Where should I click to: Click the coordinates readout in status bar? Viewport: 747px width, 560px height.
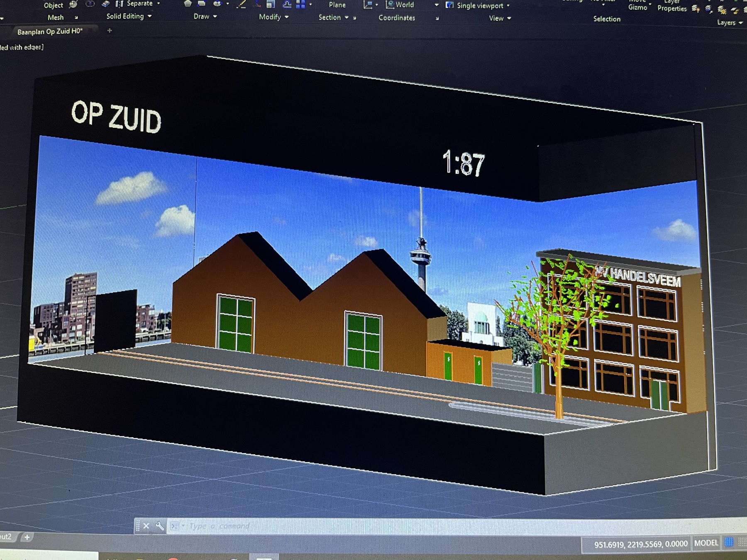coord(640,544)
